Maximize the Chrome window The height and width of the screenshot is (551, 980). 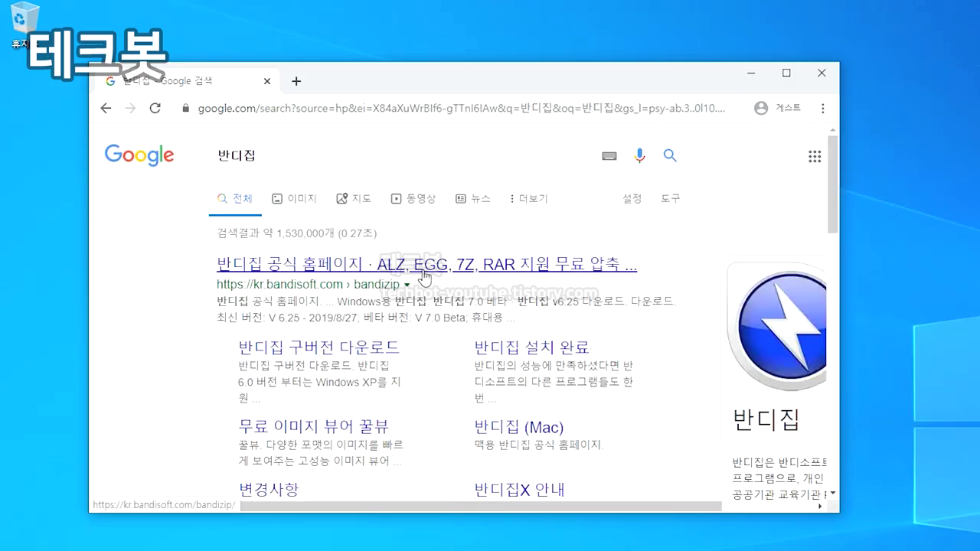coord(786,73)
